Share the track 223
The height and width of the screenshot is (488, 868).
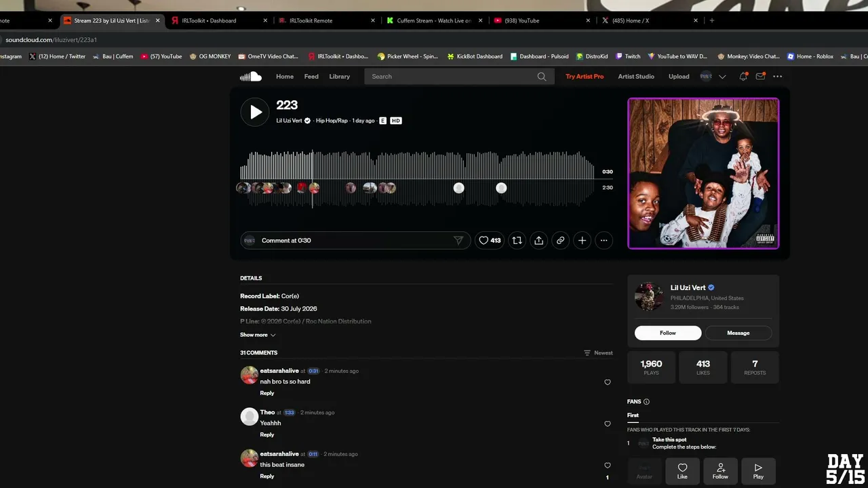pyautogui.click(x=538, y=240)
